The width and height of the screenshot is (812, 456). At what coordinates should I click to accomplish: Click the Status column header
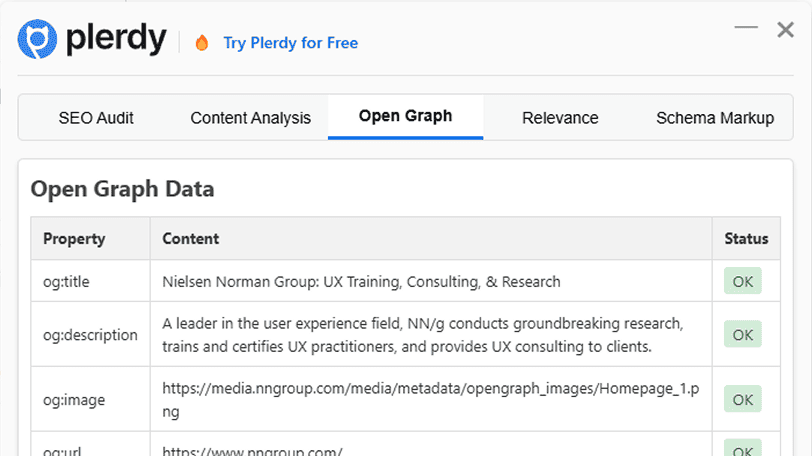(746, 239)
